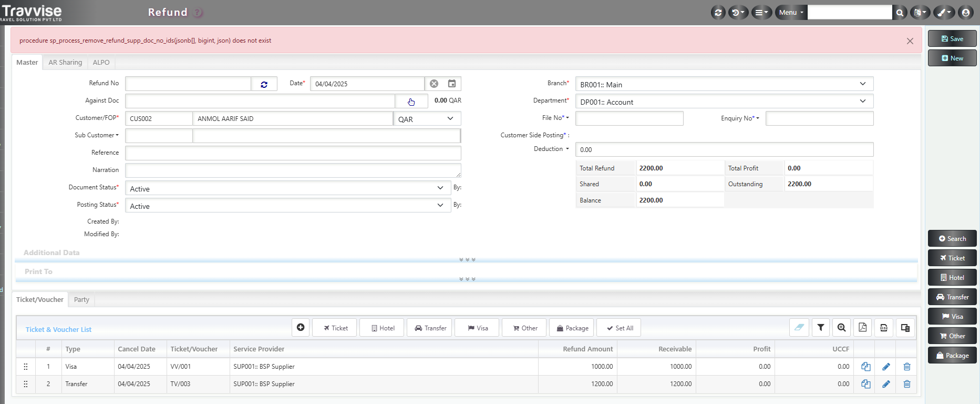The height and width of the screenshot is (404, 980).
Task: Click the eraser clear icon
Action: (x=799, y=328)
